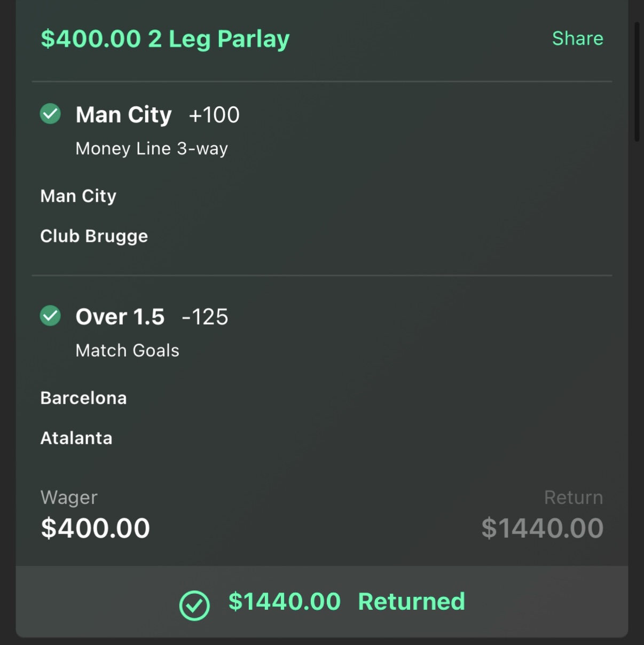The width and height of the screenshot is (644, 645).
Task: Click the Returned status text
Action: point(412,602)
